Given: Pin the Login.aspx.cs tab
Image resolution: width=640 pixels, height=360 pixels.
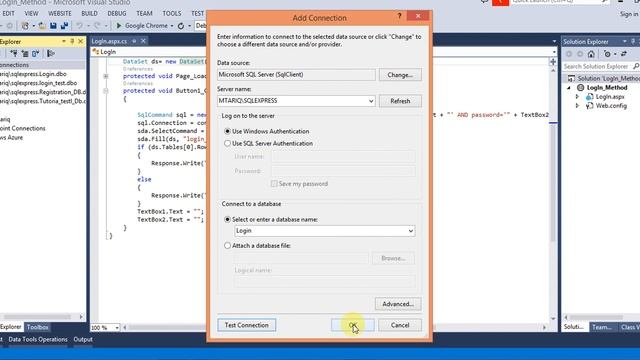Looking at the screenshot, I should [134, 41].
